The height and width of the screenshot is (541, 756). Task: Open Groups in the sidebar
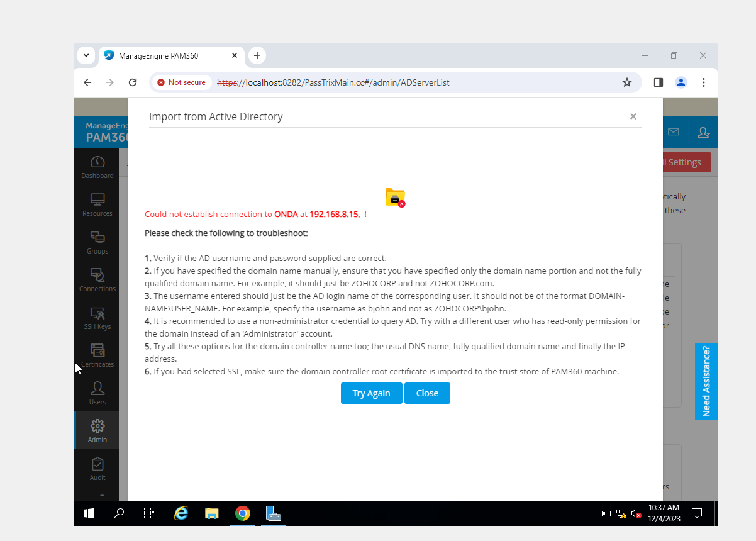97,243
